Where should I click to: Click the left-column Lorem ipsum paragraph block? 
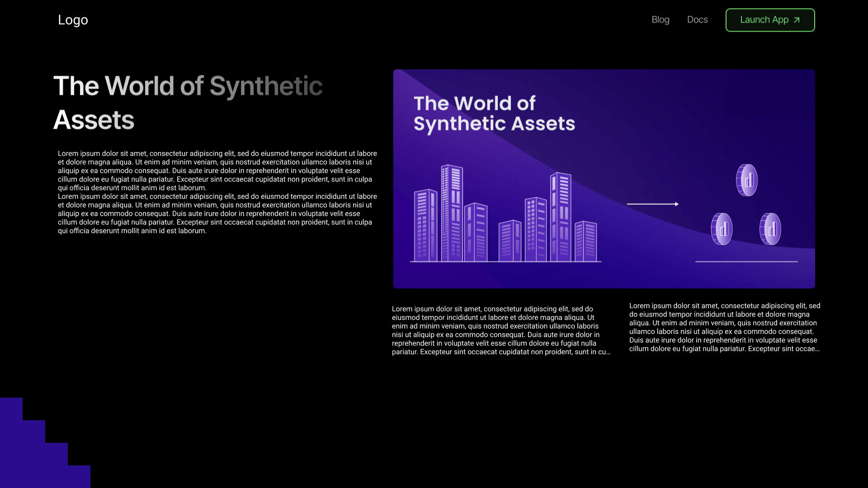point(217,192)
